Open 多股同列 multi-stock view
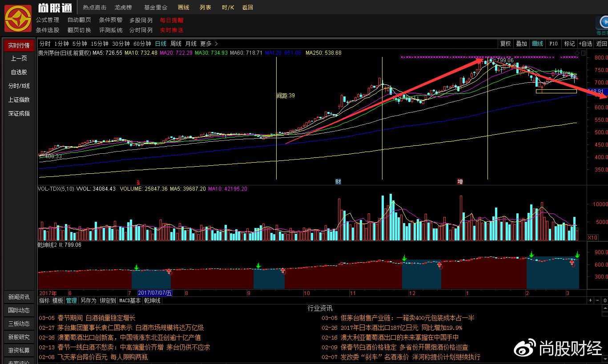 (x=141, y=20)
